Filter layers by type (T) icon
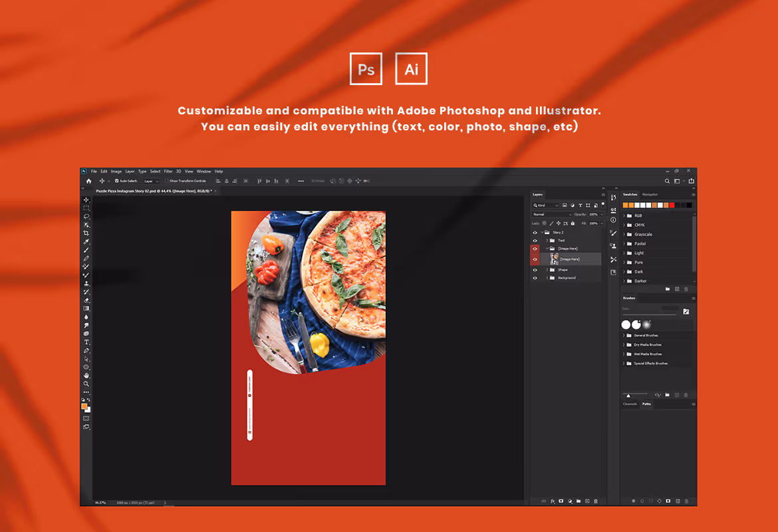The image size is (778, 532). (581, 205)
